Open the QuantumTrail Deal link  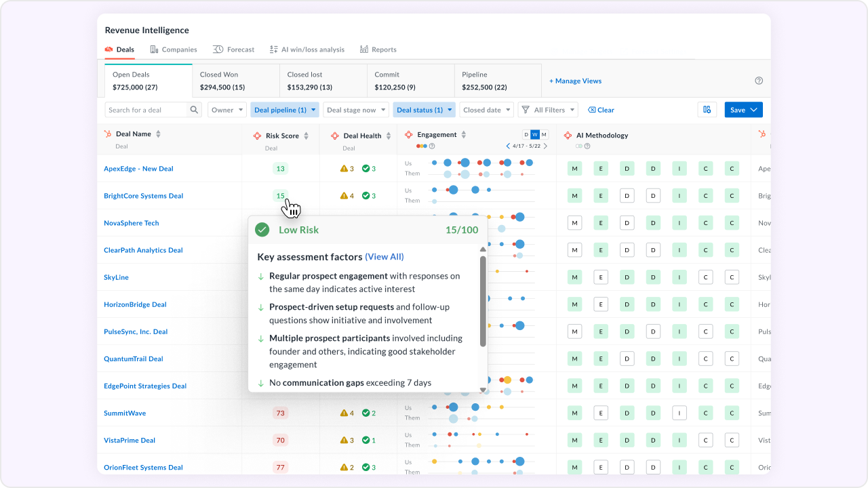(x=134, y=359)
